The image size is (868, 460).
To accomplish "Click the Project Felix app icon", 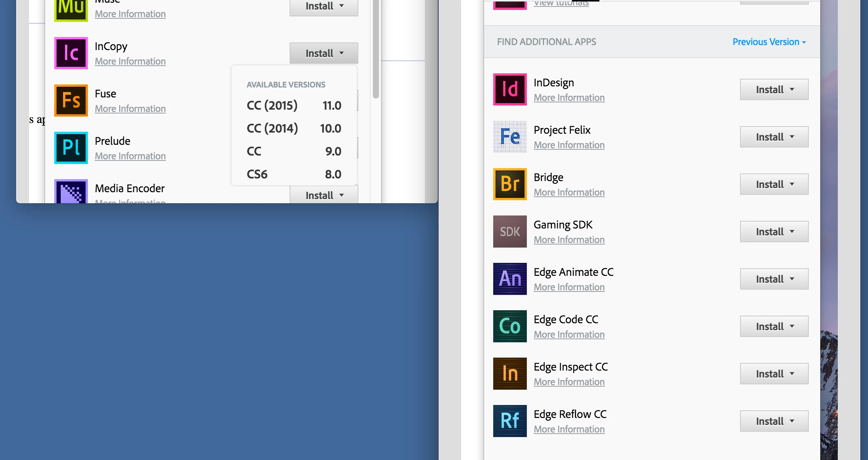I will click(x=510, y=137).
